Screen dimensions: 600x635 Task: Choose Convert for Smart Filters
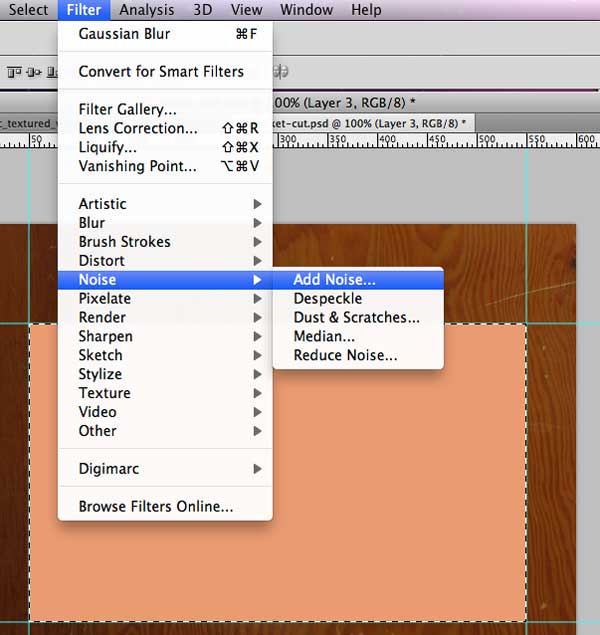pyautogui.click(x=160, y=72)
